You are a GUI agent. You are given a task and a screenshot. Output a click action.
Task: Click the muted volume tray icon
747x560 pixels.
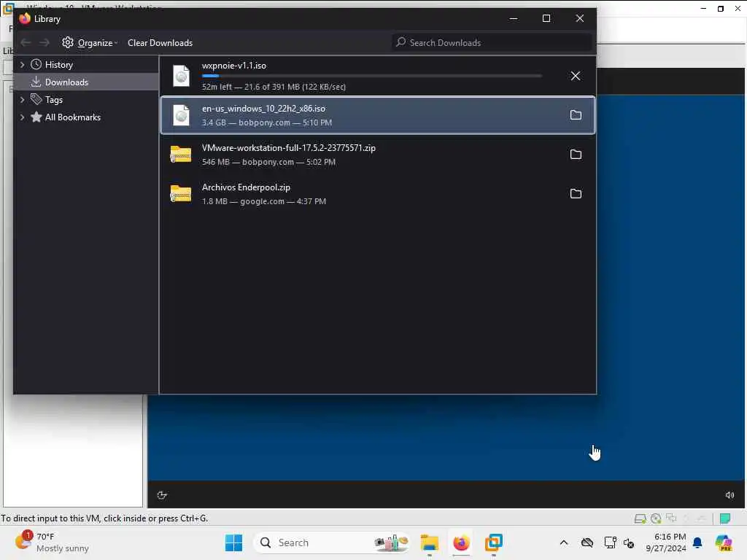click(629, 542)
